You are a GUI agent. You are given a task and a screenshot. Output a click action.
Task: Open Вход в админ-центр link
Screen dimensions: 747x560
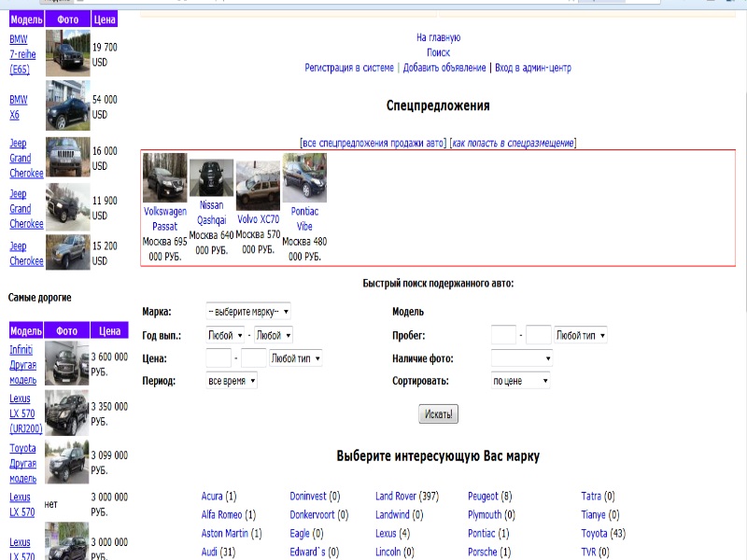pos(533,67)
